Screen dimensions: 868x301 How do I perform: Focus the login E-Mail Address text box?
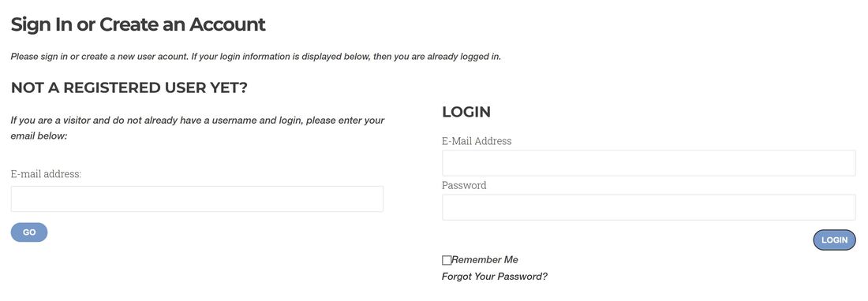pyautogui.click(x=649, y=163)
